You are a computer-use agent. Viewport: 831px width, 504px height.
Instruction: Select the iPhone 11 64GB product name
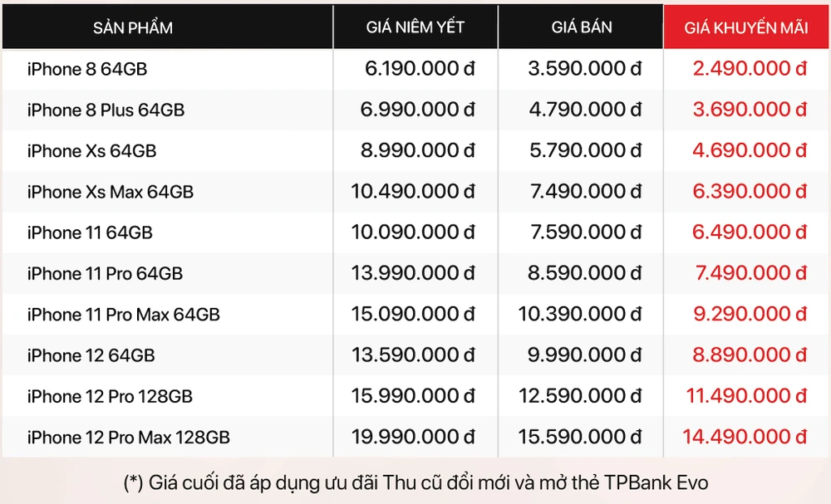[90, 232]
